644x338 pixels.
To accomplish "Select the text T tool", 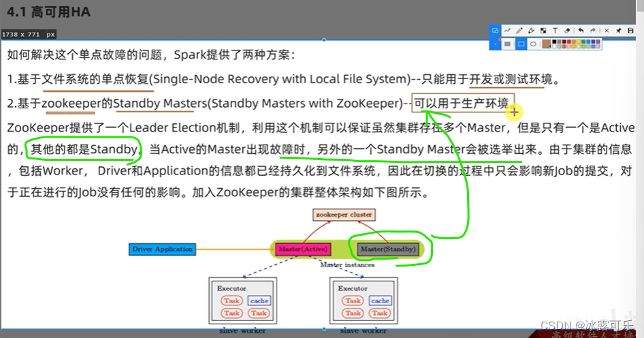I will [x=556, y=31].
